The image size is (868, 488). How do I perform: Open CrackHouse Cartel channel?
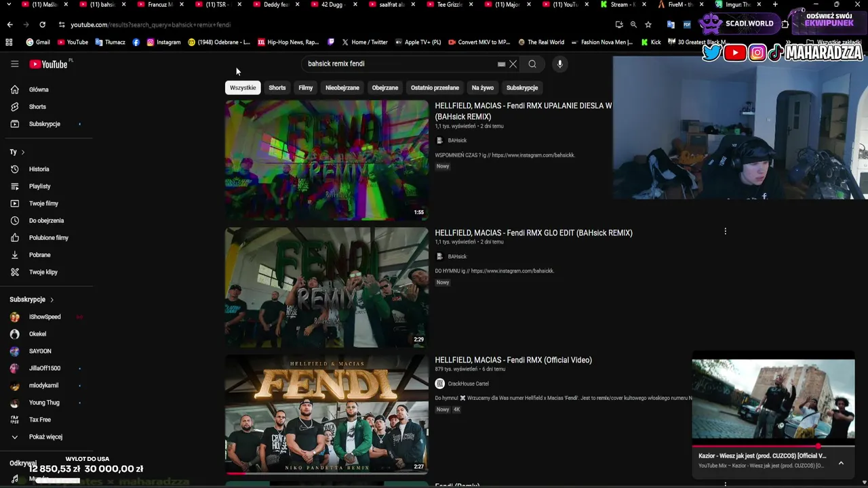point(468,384)
